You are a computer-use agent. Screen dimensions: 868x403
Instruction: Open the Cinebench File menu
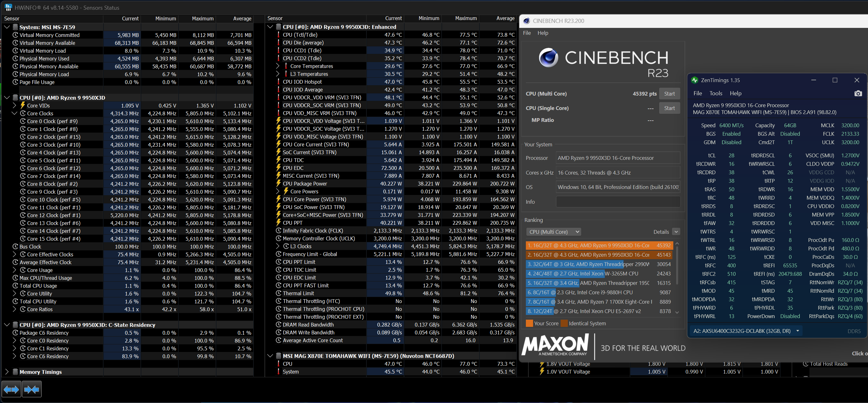pos(527,33)
